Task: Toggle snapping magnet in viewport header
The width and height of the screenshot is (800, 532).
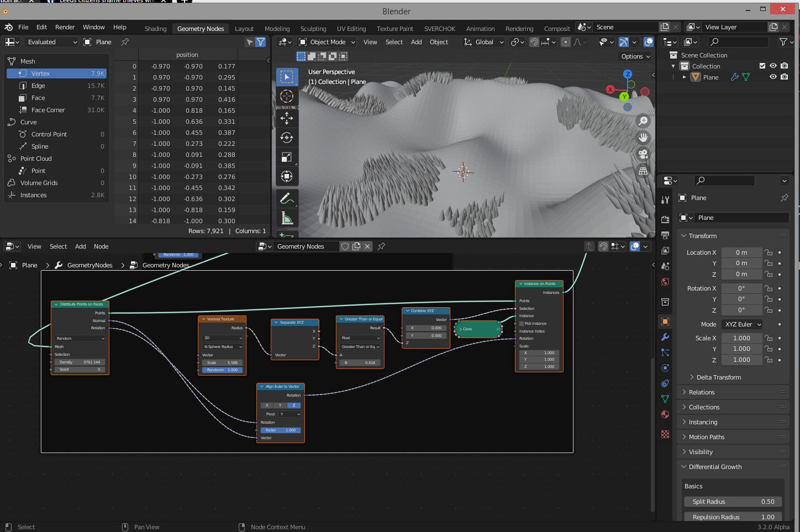Action: (534, 42)
